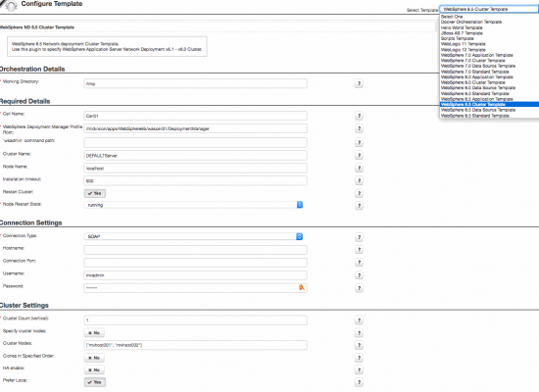
Task: View help for Restart Cluster option
Action: tap(359, 193)
